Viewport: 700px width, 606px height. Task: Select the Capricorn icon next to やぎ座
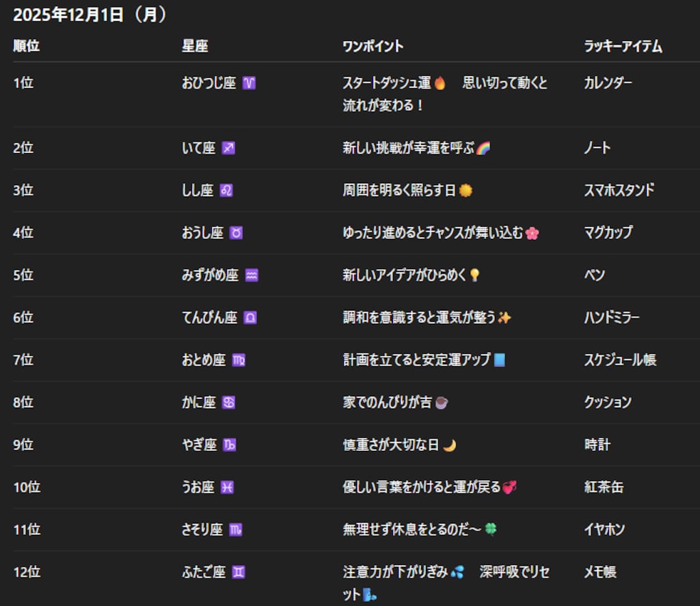click(x=230, y=445)
